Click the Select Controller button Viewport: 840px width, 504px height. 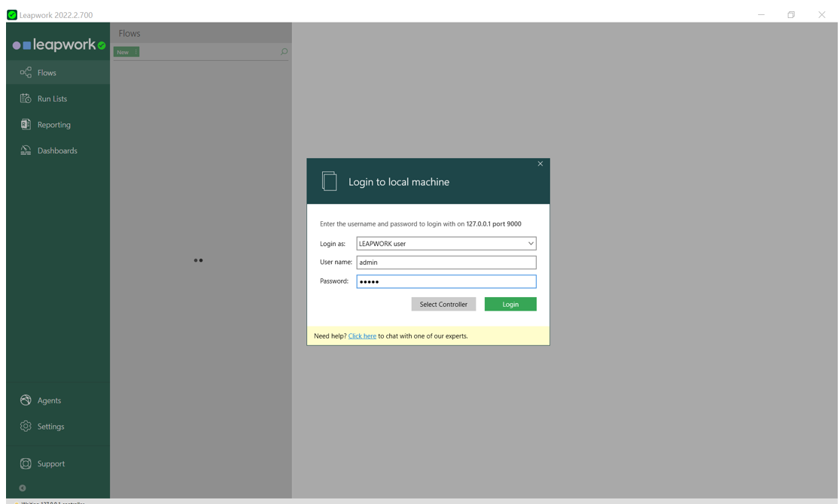coord(443,304)
